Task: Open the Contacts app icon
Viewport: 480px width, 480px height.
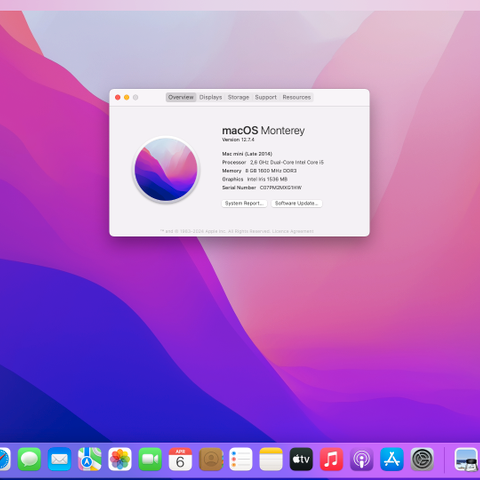Action: (211, 459)
